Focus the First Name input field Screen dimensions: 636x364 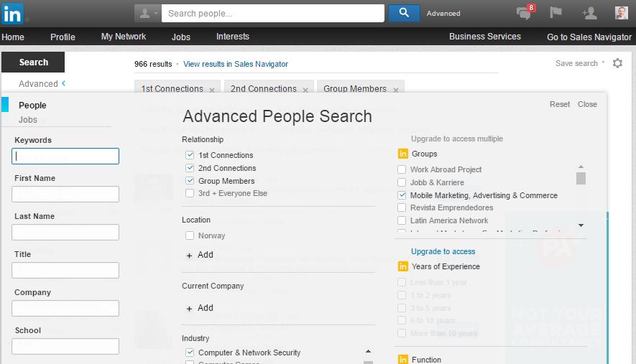pyautogui.click(x=65, y=194)
